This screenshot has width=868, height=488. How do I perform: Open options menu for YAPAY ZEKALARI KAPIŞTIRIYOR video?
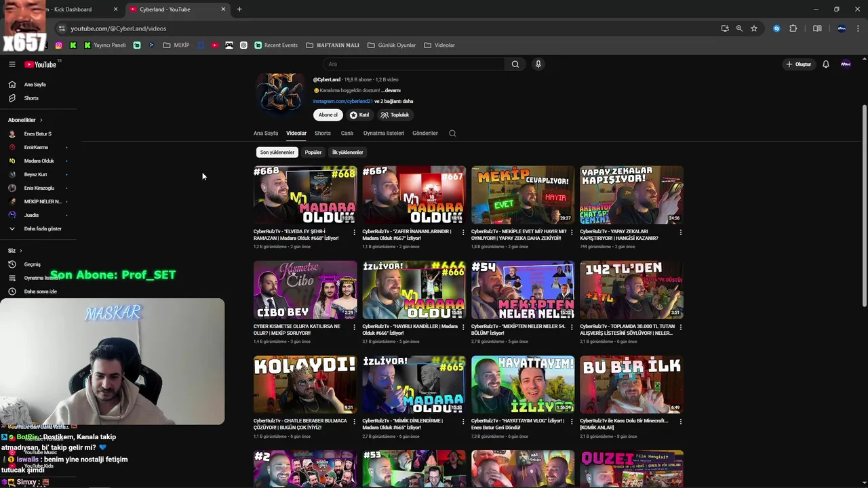tap(680, 232)
